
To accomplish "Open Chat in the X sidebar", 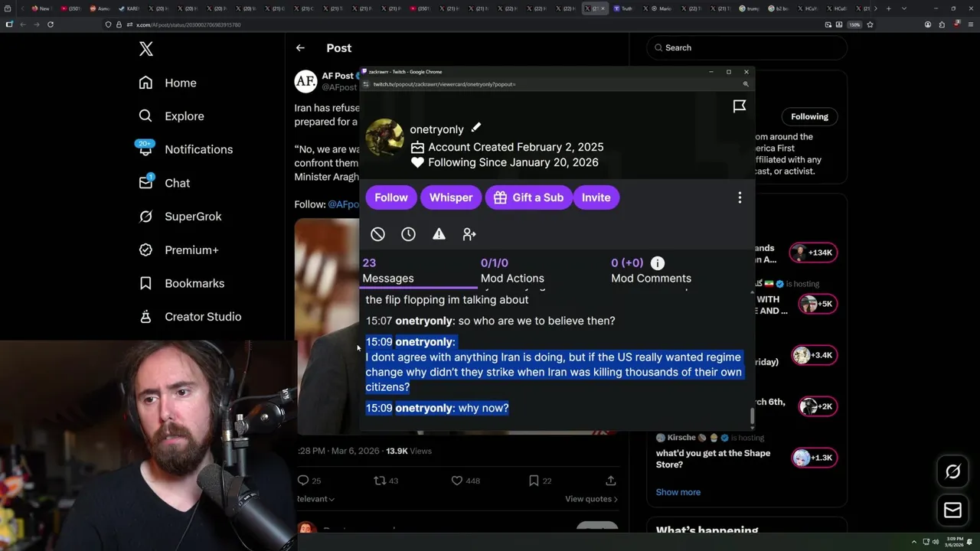I will [164, 183].
